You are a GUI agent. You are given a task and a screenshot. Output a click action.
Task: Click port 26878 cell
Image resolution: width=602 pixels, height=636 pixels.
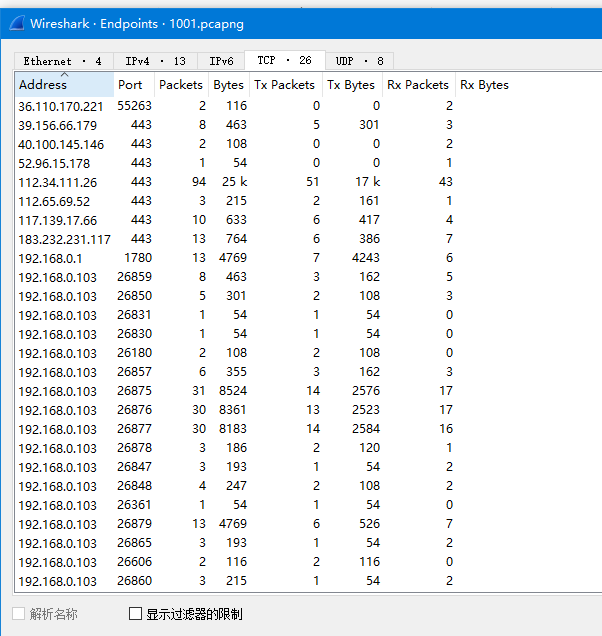tap(134, 448)
